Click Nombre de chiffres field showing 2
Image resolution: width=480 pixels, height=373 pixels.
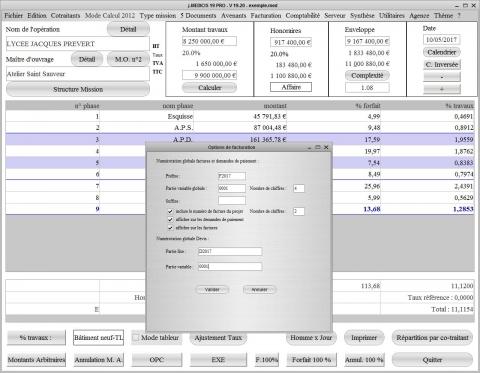(x=299, y=211)
